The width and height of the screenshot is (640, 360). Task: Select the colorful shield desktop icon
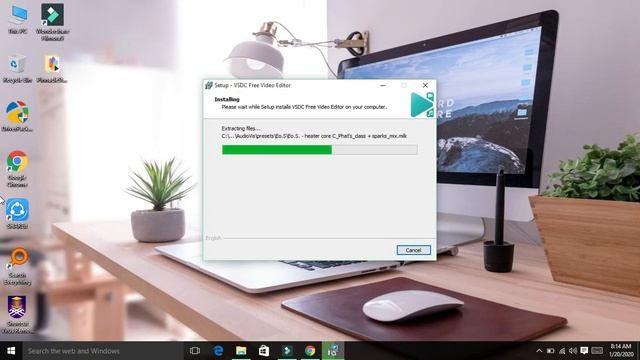tap(17, 116)
